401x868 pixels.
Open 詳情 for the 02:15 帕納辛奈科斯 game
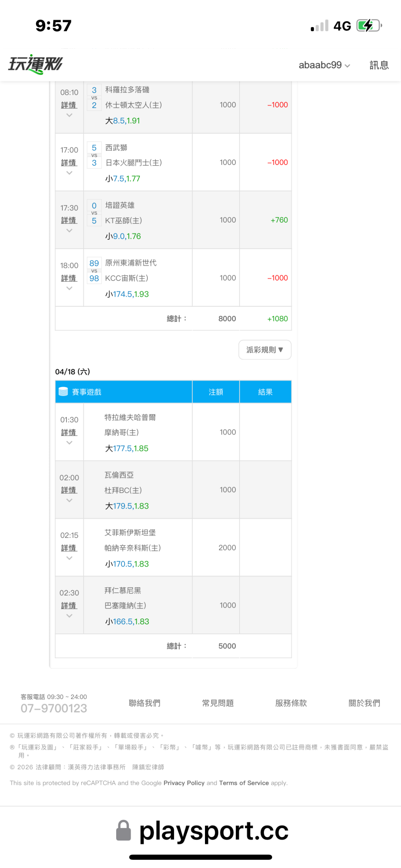coord(69,548)
